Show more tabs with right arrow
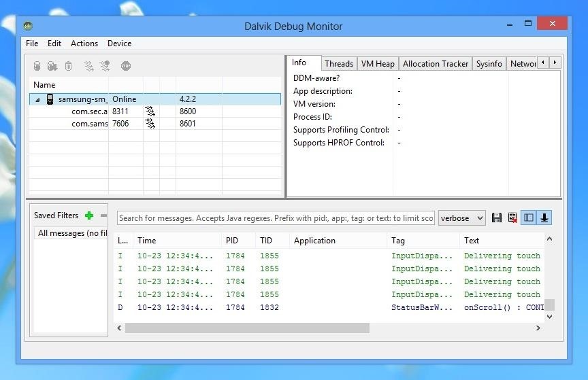The height and width of the screenshot is (380, 588). [555, 63]
